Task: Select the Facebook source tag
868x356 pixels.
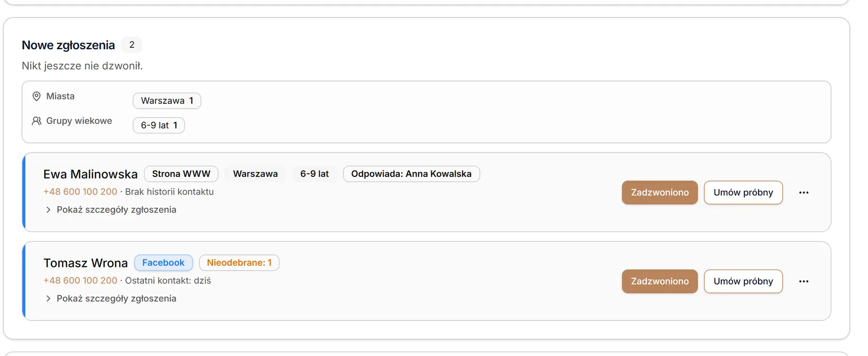Action: point(164,263)
